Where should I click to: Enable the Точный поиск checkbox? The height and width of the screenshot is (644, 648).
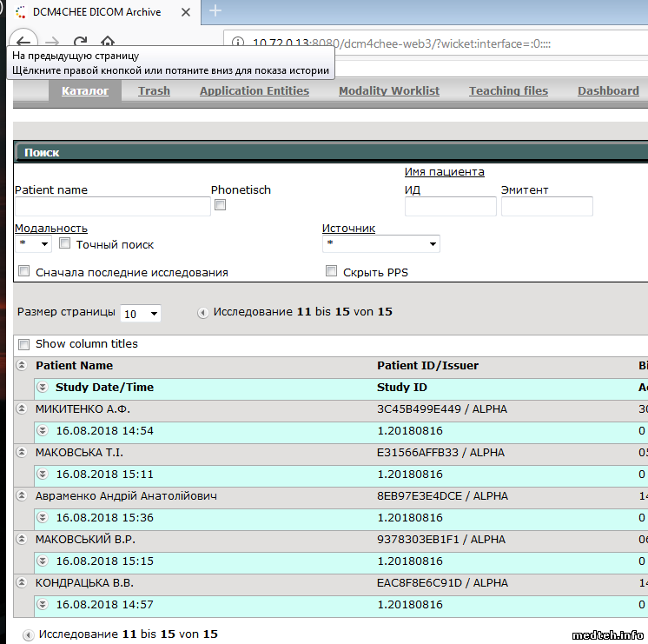coord(65,244)
